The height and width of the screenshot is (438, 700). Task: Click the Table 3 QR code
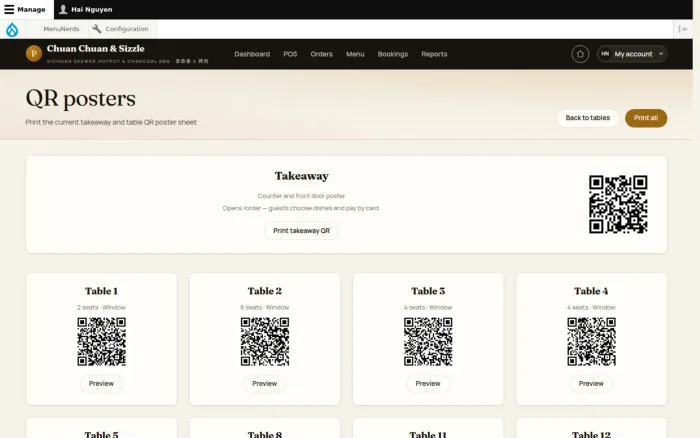click(428, 342)
